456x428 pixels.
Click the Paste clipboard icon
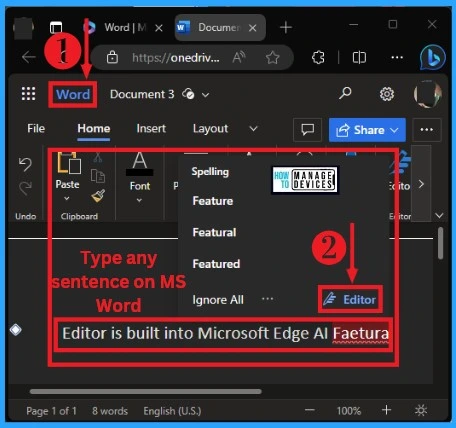tap(69, 163)
